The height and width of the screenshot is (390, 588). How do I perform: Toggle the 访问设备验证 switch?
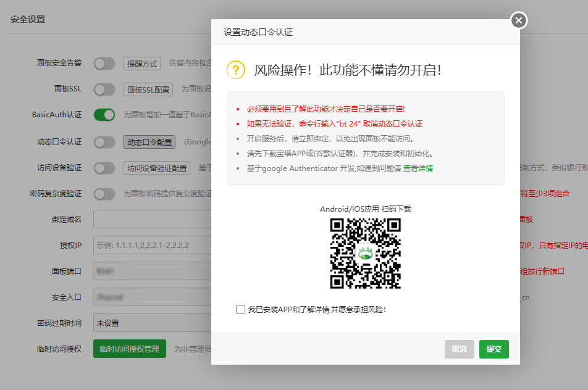coord(104,168)
